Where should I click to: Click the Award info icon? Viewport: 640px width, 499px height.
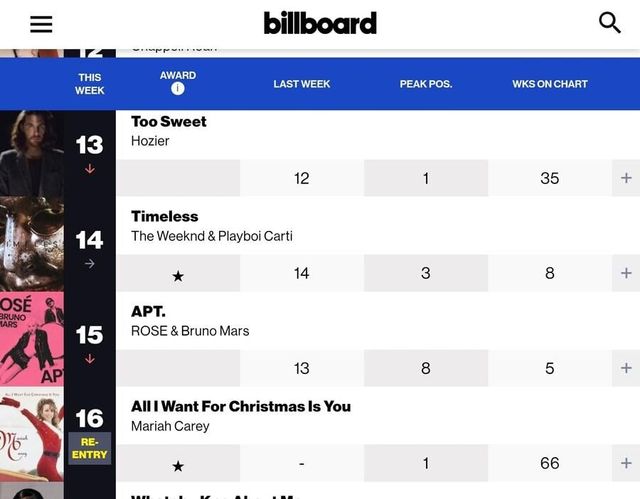point(178,89)
